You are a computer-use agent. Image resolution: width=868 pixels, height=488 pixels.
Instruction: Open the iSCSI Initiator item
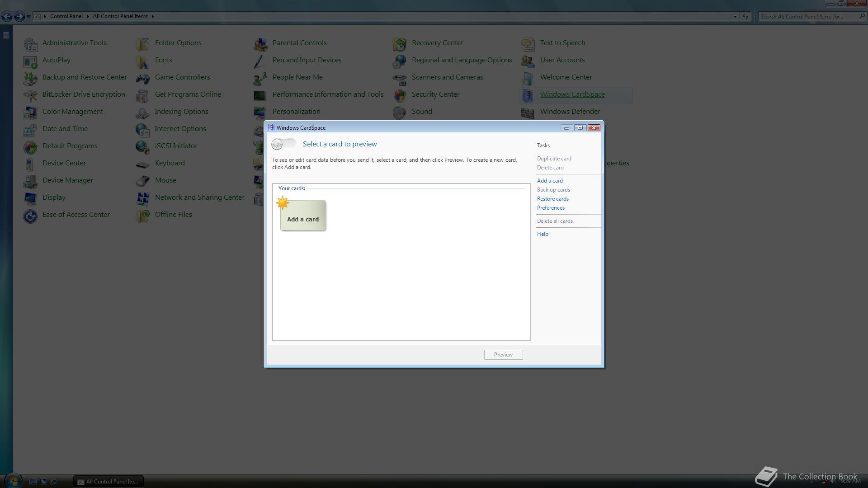(x=176, y=146)
